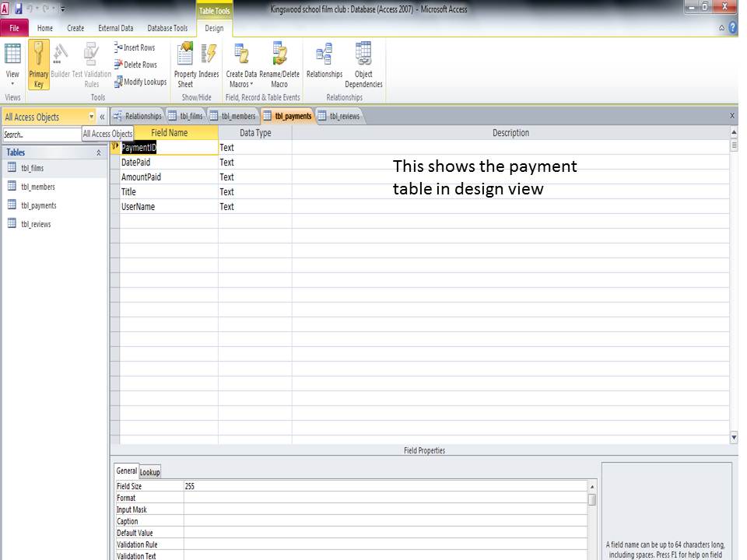The width and height of the screenshot is (747, 560).
Task: Click the UserName field name cell
Action: click(x=169, y=207)
